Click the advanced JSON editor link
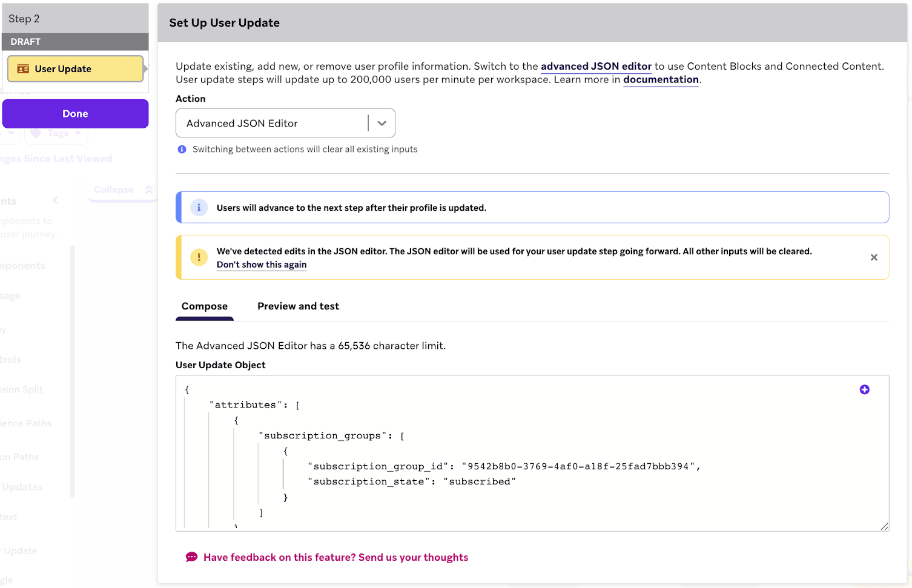The image size is (912, 588). click(x=596, y=66)
